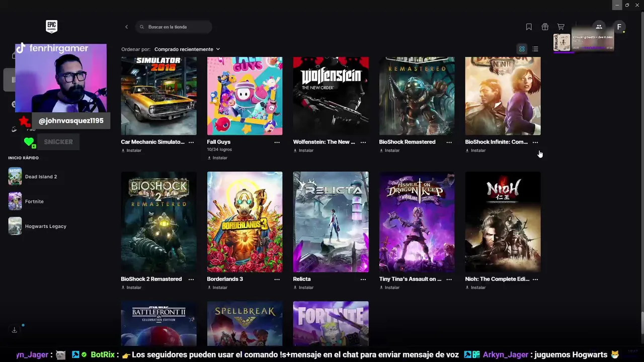Open the Relicta cover art
The image size is (644, 362).
coord(331,222)
